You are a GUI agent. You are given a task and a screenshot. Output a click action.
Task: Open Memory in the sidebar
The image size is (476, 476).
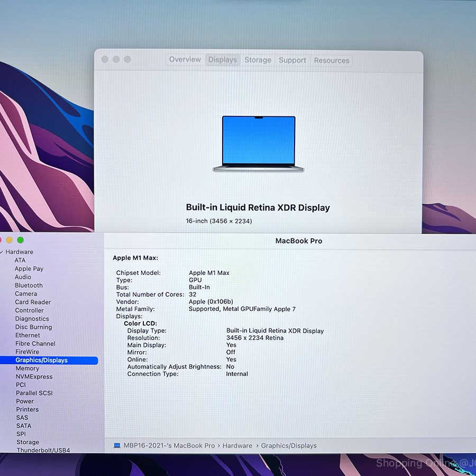point(28,368)
